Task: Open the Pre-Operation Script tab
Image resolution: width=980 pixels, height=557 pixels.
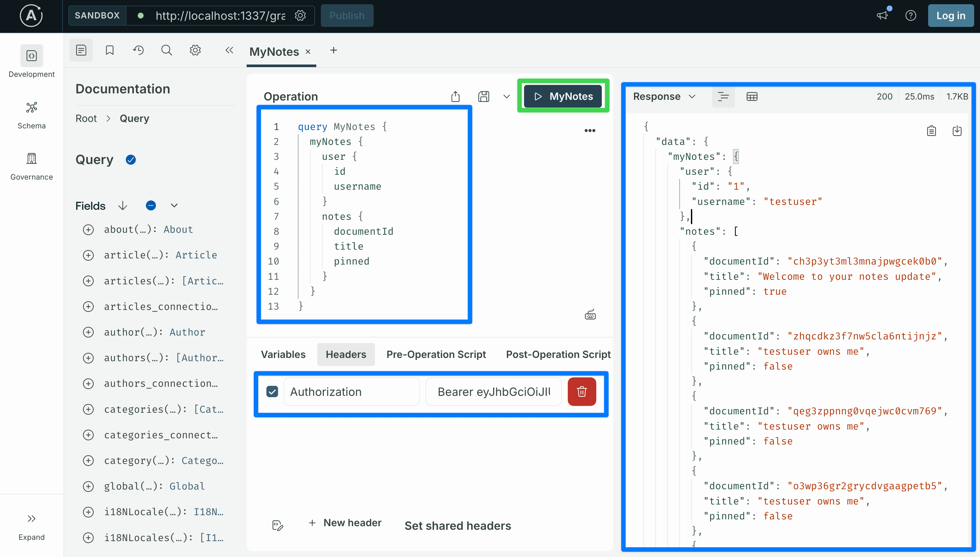Action: [436, 354]
